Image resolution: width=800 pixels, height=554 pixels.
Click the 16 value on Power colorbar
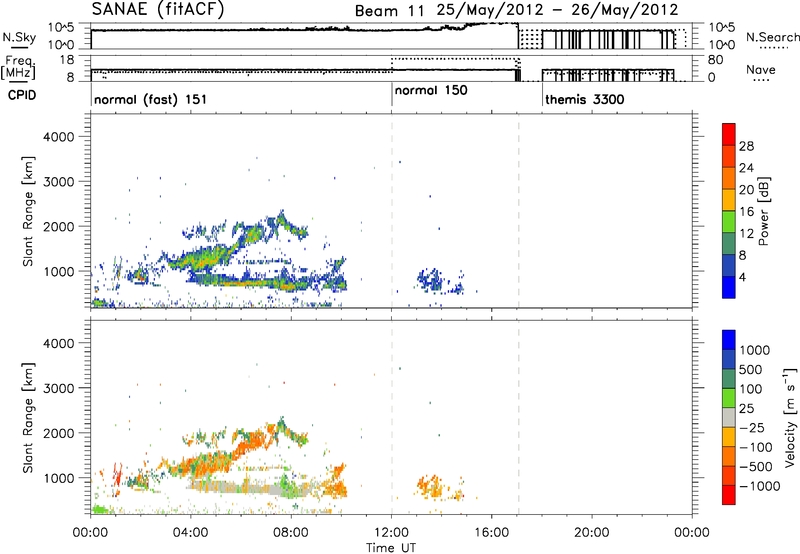[x=746, y=212]
